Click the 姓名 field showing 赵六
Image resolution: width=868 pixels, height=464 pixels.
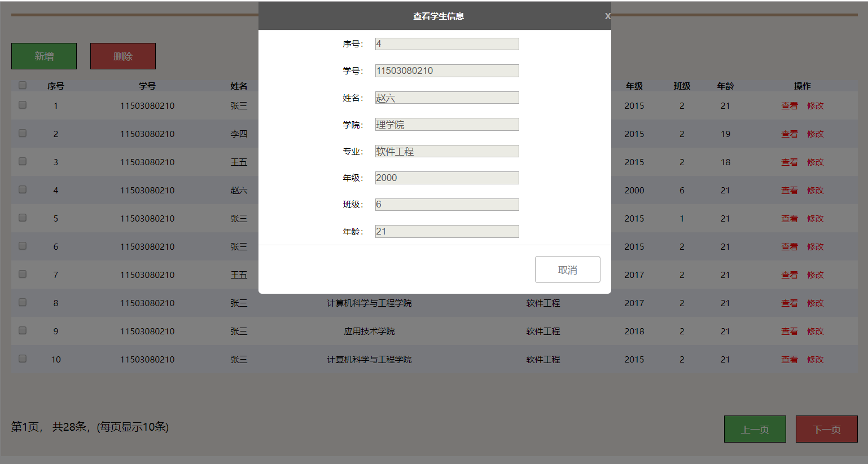coord(447,98)
